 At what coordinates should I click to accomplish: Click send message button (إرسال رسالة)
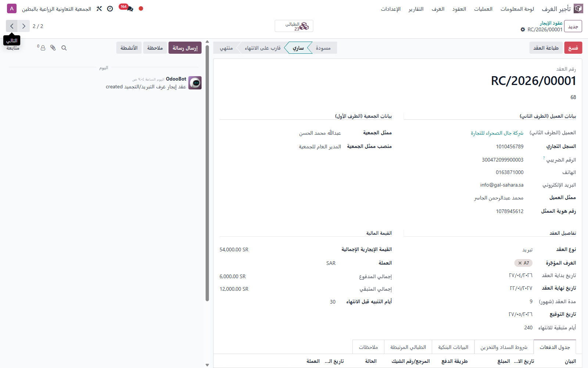click(185, 48)
